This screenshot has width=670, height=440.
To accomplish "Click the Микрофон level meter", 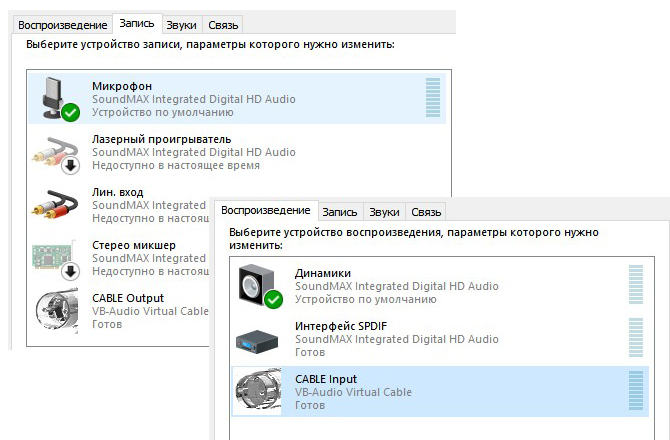I will click(433, 97).
